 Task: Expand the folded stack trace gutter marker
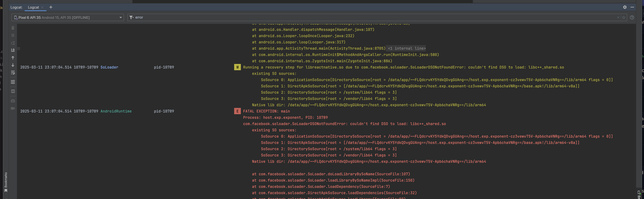point(19,48)
